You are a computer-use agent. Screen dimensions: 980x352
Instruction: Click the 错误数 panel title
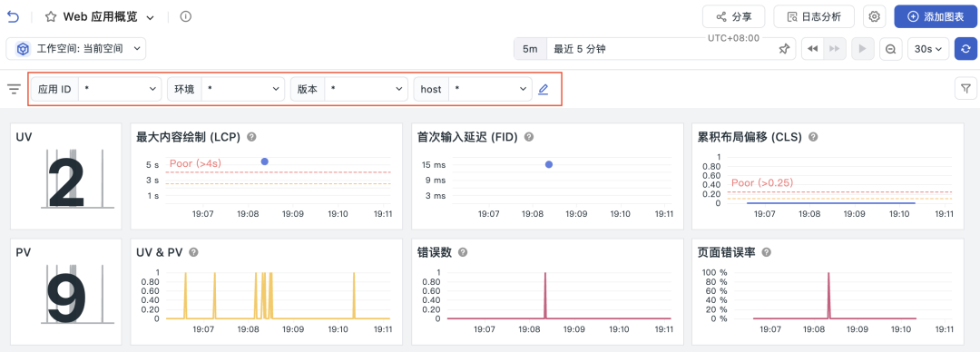[435, 252]
